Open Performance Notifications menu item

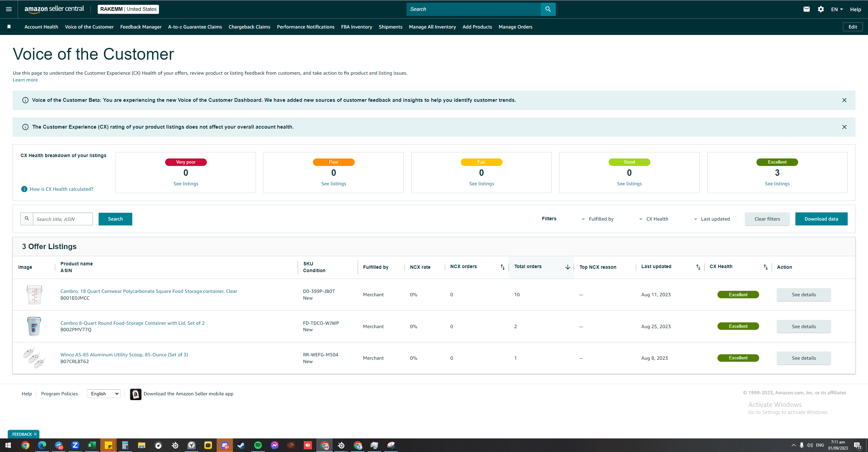tap(305, 27)
